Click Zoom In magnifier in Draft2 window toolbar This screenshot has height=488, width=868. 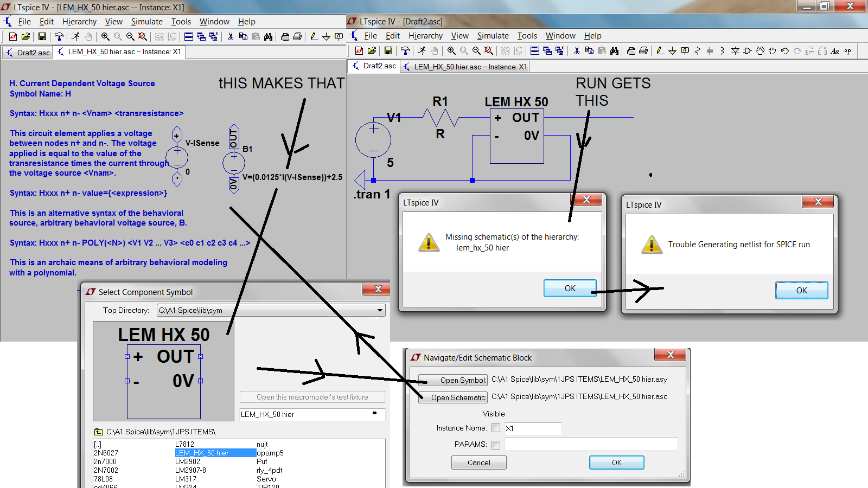pyautogui.click(x=451, y=50)
